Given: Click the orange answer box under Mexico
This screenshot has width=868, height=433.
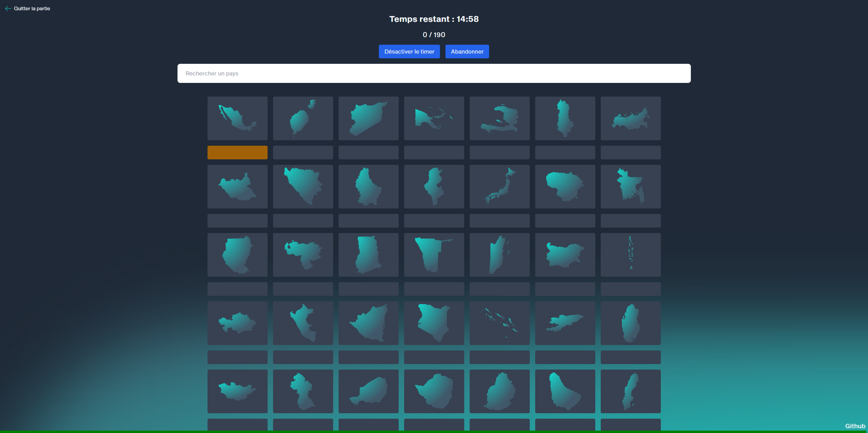Looking at the screenshot, I should [238, 153].
